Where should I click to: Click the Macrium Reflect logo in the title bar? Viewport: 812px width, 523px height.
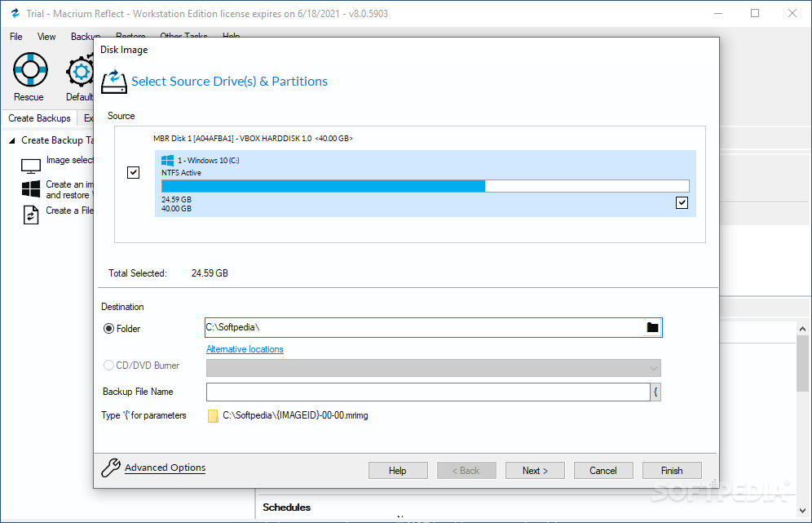15,14
